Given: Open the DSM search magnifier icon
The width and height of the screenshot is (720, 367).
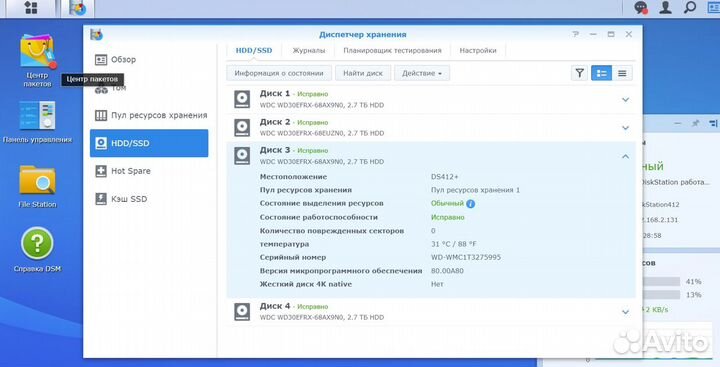Looking at the screenshot, I should pyautogui.click(x=690, y=7).
